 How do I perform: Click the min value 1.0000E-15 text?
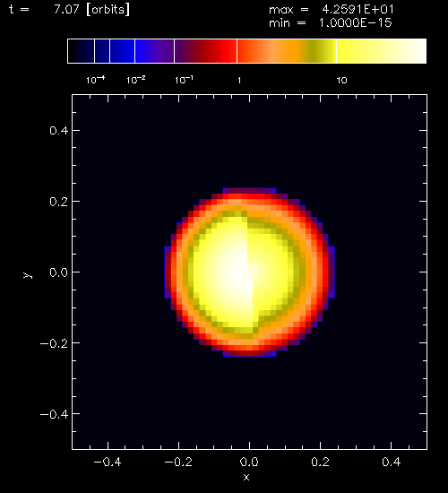pos(355,23)
